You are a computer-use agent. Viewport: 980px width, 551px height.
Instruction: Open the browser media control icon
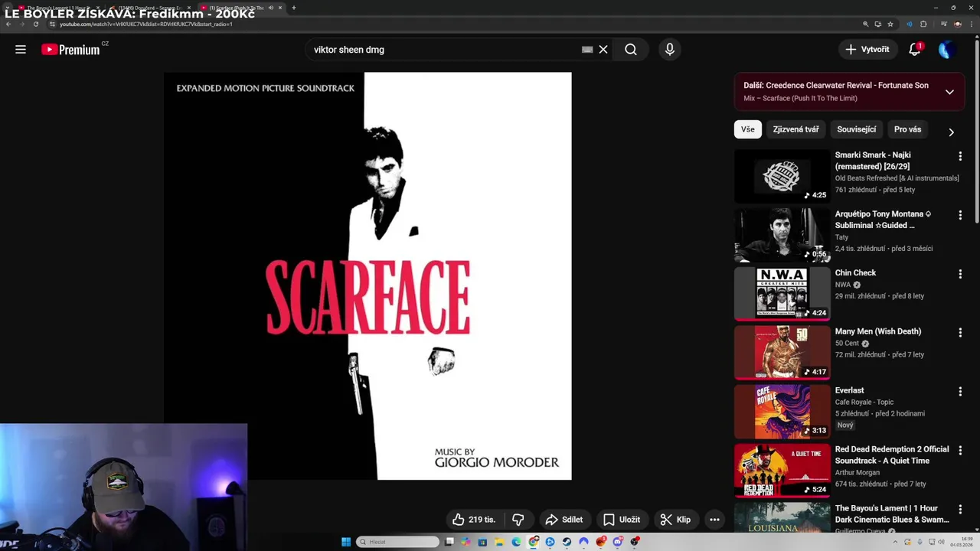pyautogui.click(x=944, y=24)
